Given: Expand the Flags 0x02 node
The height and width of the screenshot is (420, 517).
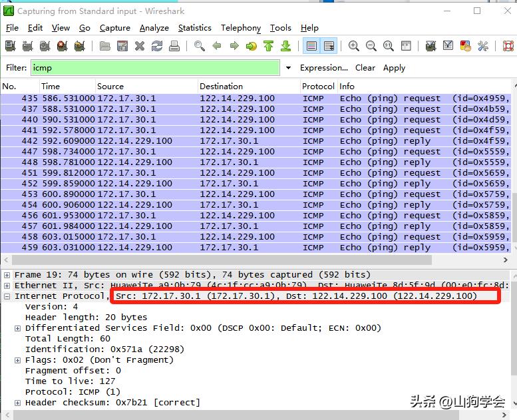Looking at the screenshot, I should click(x=17, y=360).
